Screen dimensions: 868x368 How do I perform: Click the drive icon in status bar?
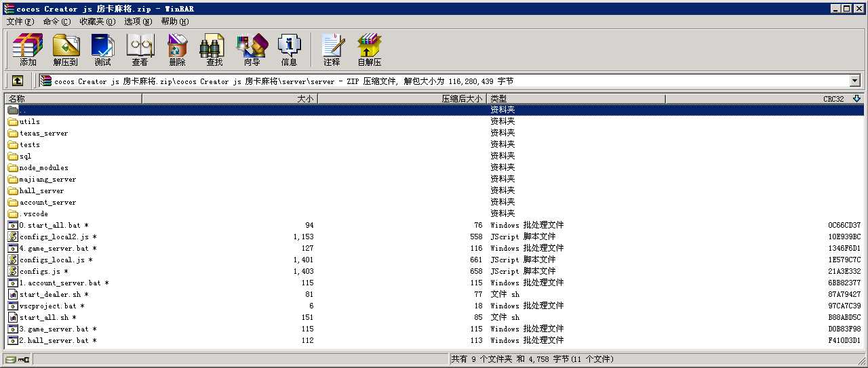coord(11,359)
